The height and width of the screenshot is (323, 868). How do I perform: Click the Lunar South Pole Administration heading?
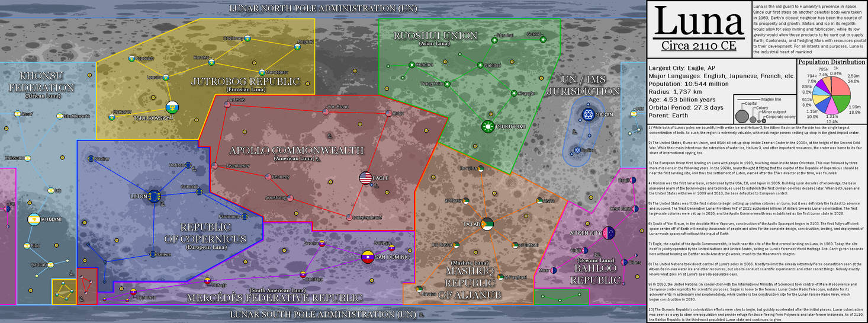coord(323,314)
